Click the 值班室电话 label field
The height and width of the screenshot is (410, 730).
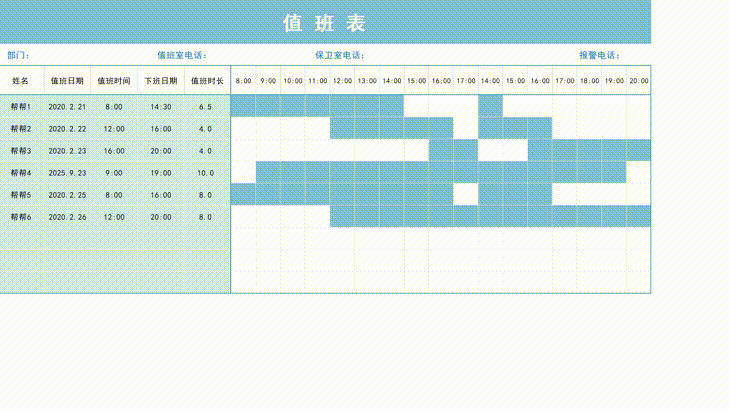(x=181, y=55)
